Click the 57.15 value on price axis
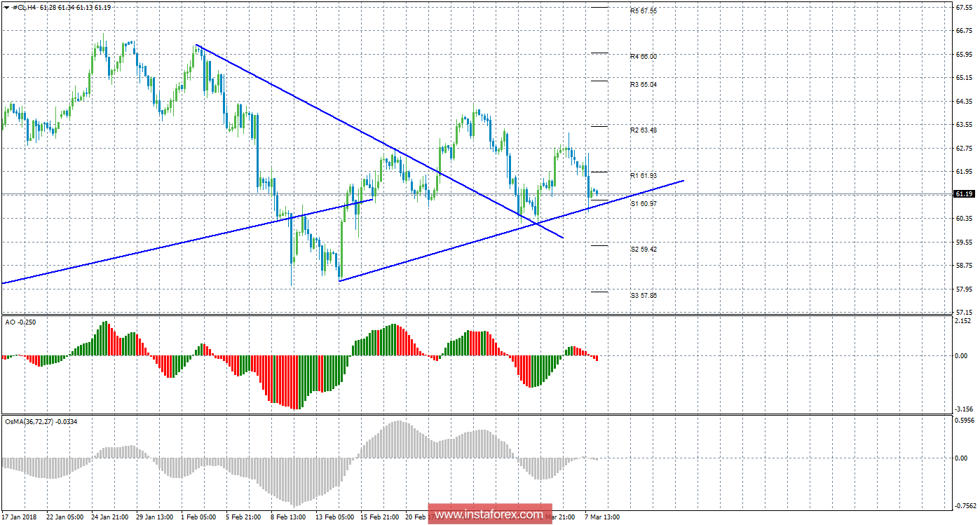 click(x=964, y=312)
